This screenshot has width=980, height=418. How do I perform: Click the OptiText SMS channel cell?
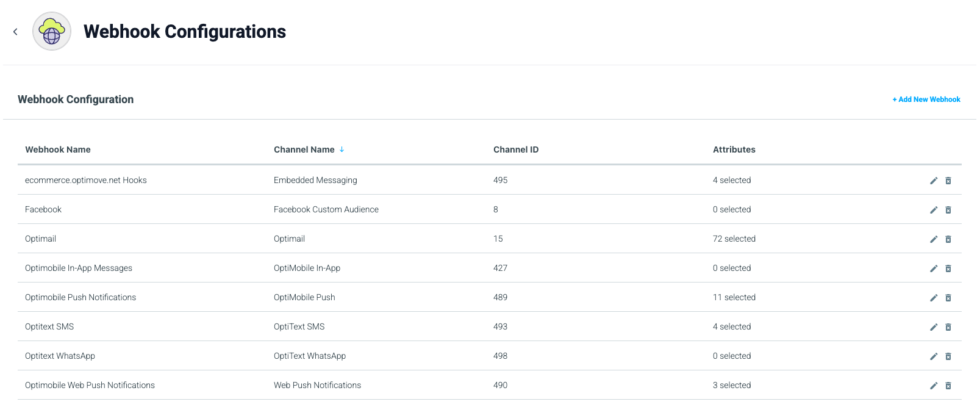(x=299, y=326)
